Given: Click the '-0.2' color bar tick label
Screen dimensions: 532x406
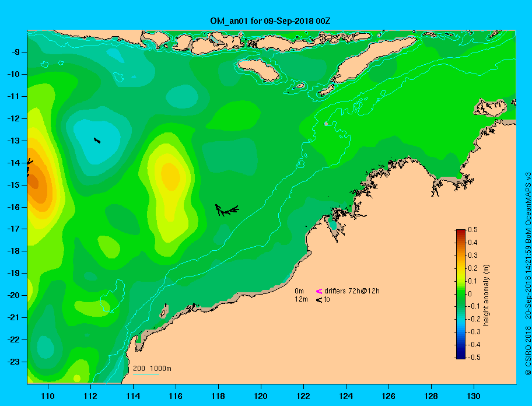Looking at the screenshot, I should 474,319.
